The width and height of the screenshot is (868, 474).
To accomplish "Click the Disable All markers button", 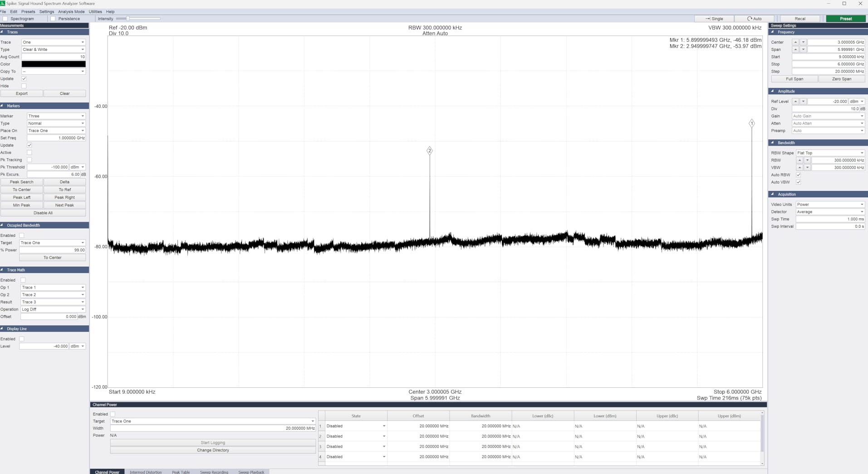I will pyautogui.click(x=43, y=213).
